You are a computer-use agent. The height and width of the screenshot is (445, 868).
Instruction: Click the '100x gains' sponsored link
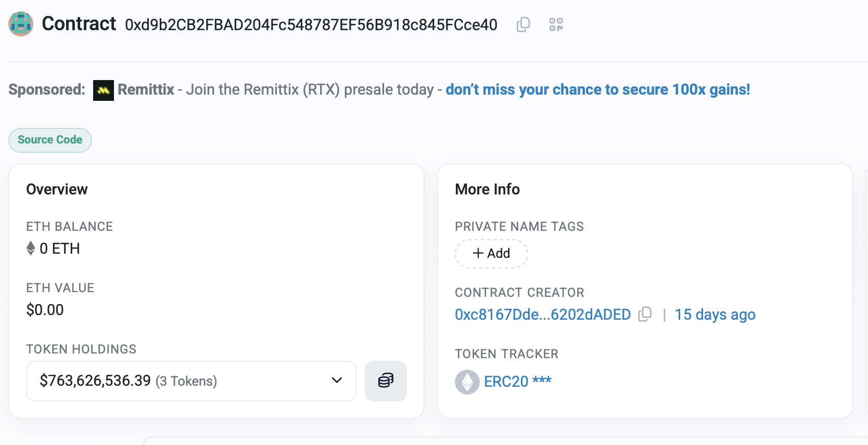click(x=597, y=89)
